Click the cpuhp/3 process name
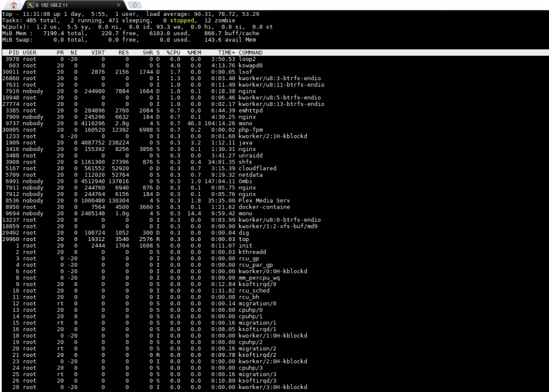Viewport: 549px width, 392px height. [x=250, y=367]
